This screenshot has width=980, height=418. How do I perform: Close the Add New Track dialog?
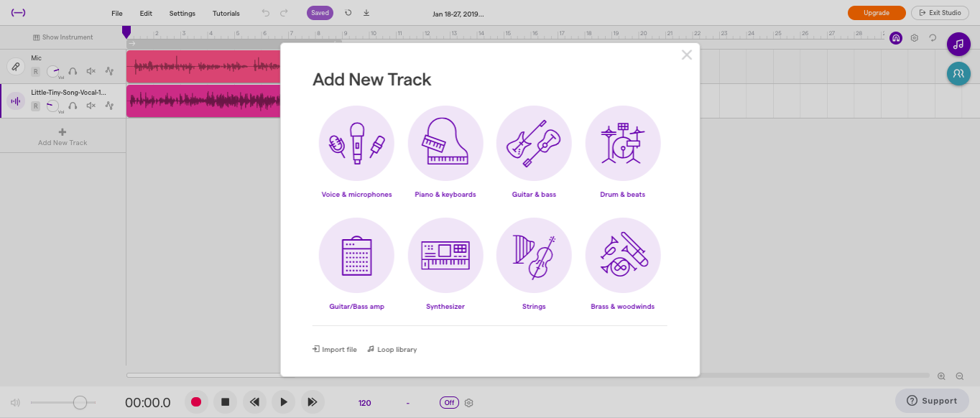tap(687, 55)
